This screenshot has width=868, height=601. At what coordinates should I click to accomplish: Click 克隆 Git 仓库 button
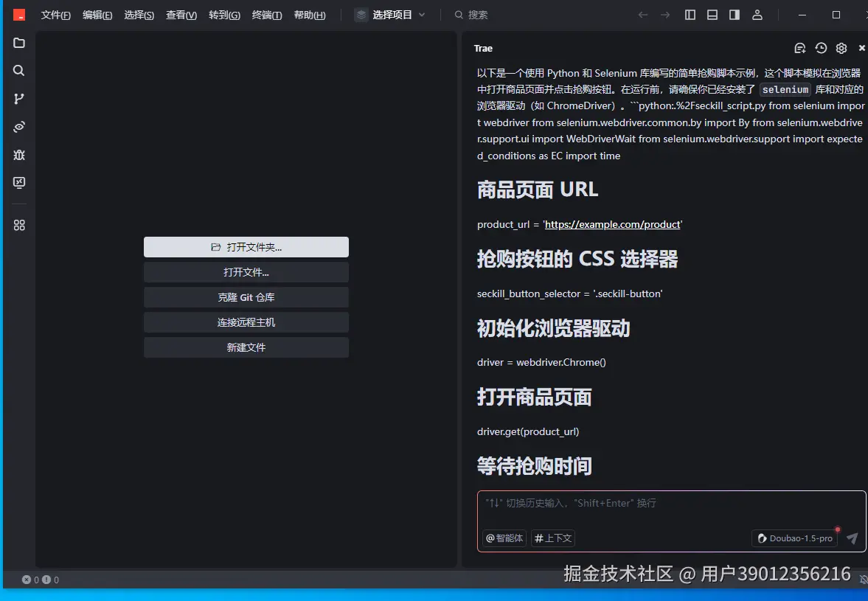click(x=246, y=297)
